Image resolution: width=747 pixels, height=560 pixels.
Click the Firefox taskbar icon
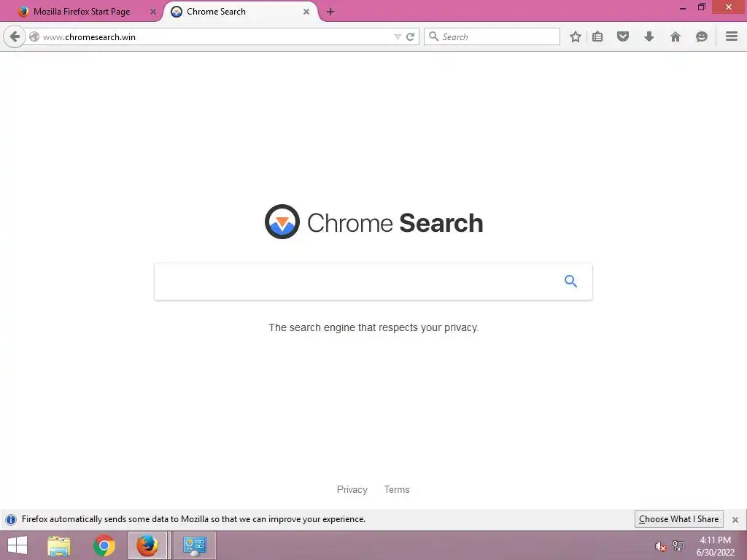(x=147, y=545)
